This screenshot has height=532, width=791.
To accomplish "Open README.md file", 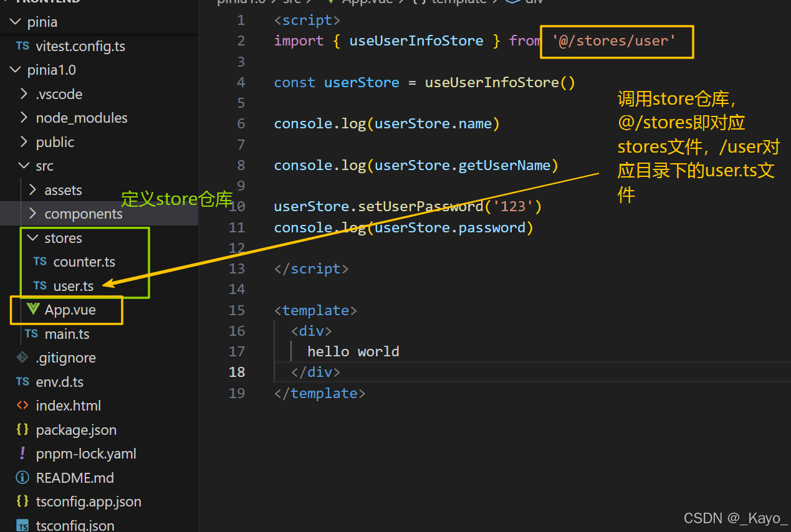I will pyautogui.click(x=75, y=478).
